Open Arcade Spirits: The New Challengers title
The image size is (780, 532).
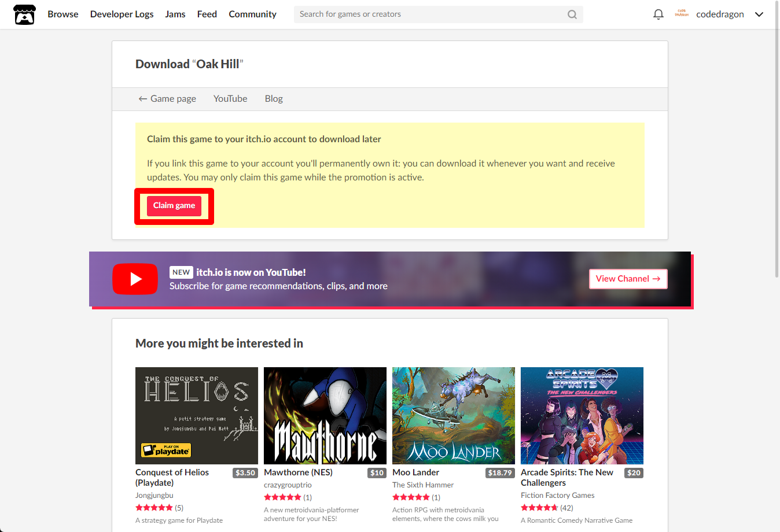[567, 478]
